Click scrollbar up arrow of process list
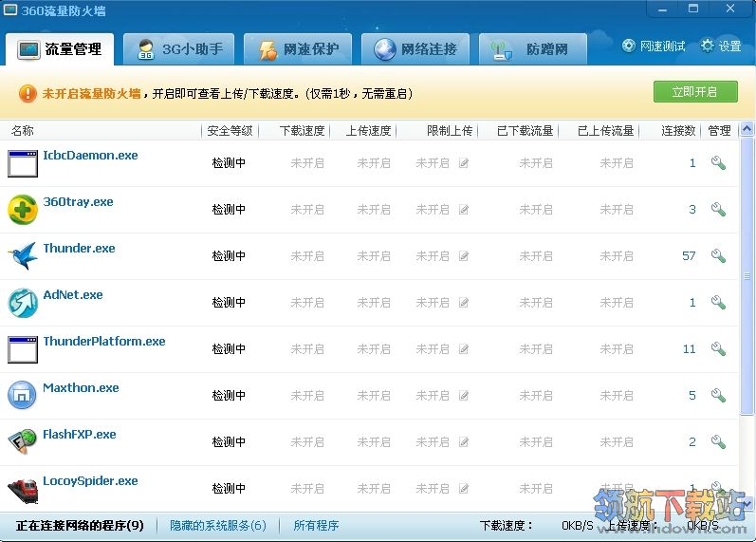756x542 pixels. coord(747,129)
